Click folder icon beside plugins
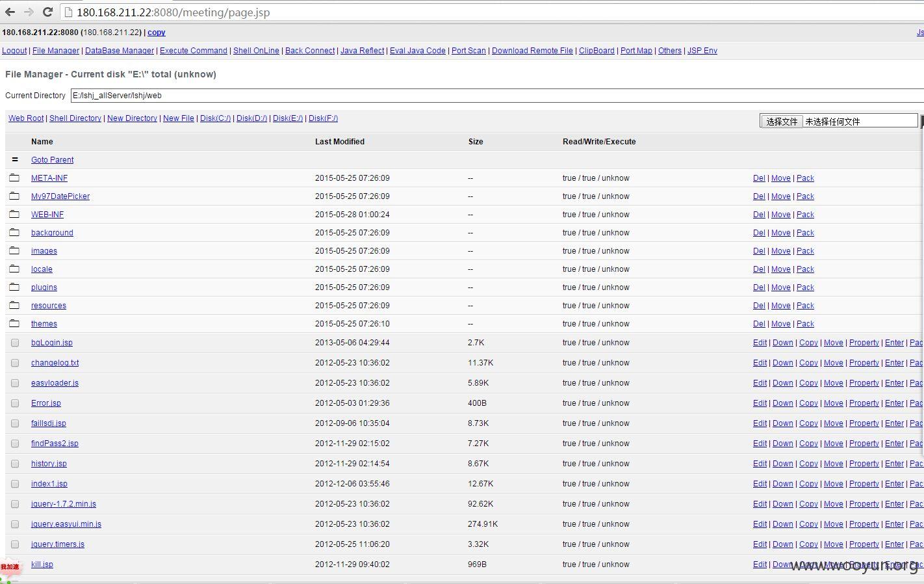Viewport: 924px width, 584px height. coord(14,287)
